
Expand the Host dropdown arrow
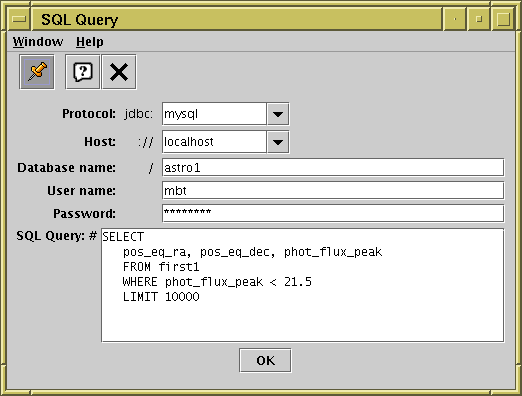pyautogui.click(x=278, y=142)
